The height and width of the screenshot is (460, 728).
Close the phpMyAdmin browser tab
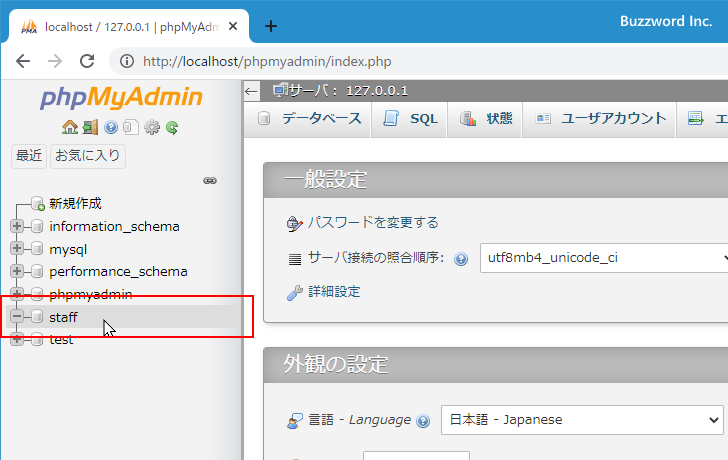(233, 26)
